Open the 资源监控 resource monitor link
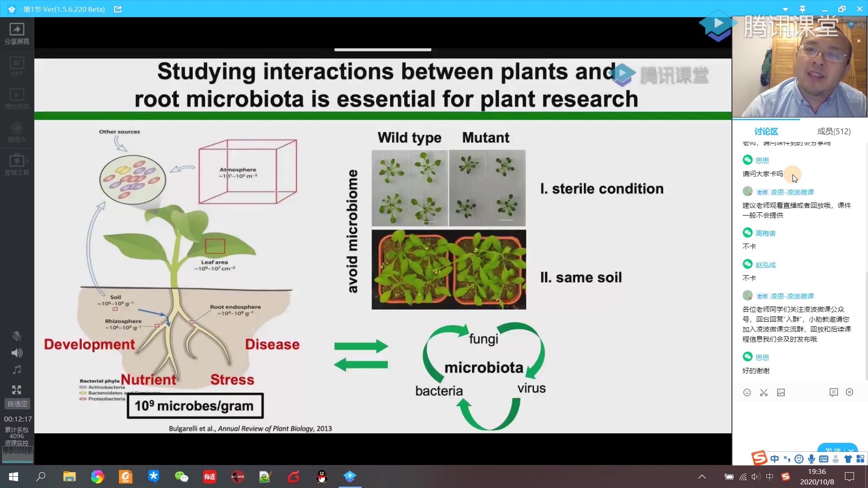 [16, 442]
